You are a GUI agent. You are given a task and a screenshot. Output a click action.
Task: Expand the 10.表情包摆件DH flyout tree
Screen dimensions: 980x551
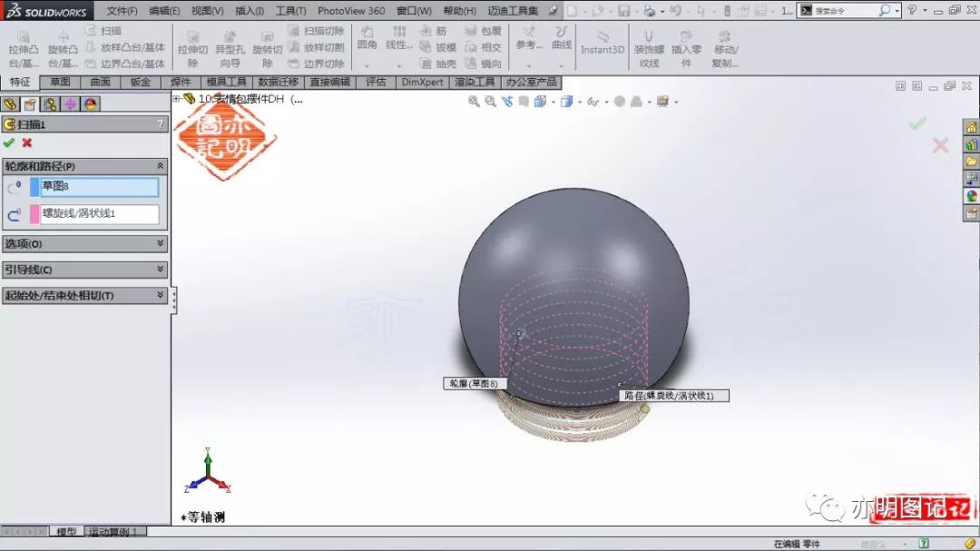click(x=177, y=99)
